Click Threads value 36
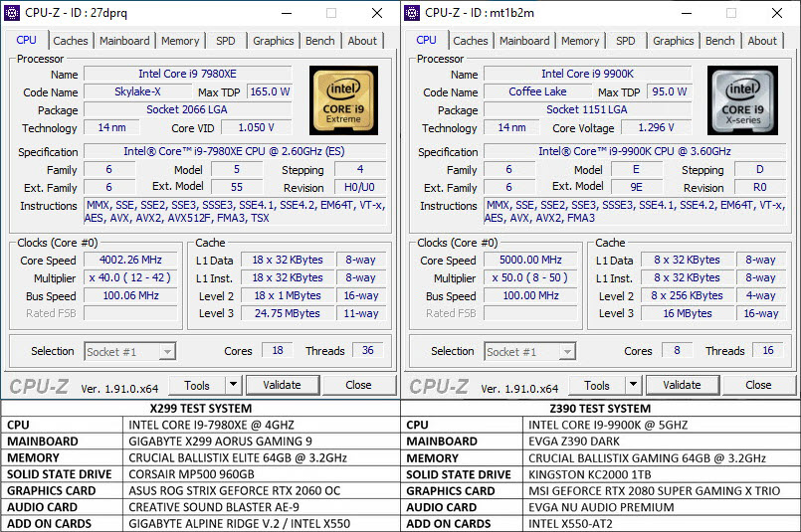This screenshot has width=801, height=532. (x=368, y=350)
